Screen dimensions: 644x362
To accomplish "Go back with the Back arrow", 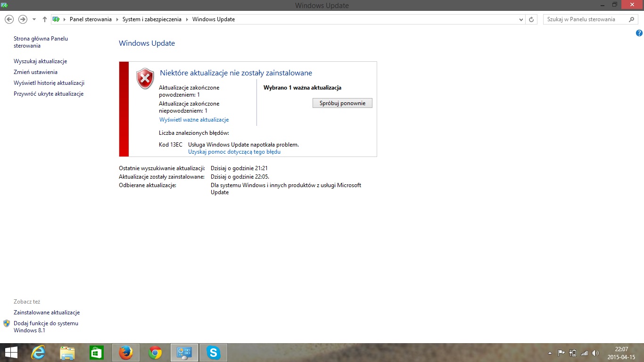I will point(9,19).
